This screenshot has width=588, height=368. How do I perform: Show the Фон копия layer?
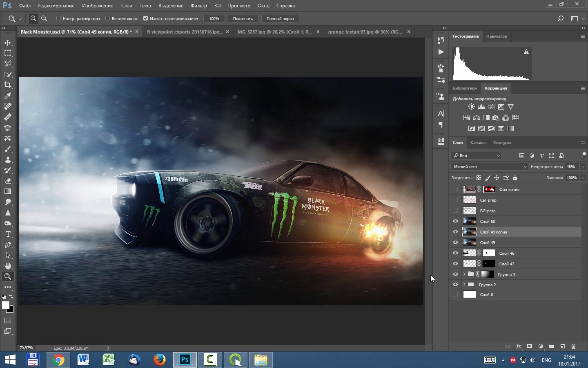(455, 189)
